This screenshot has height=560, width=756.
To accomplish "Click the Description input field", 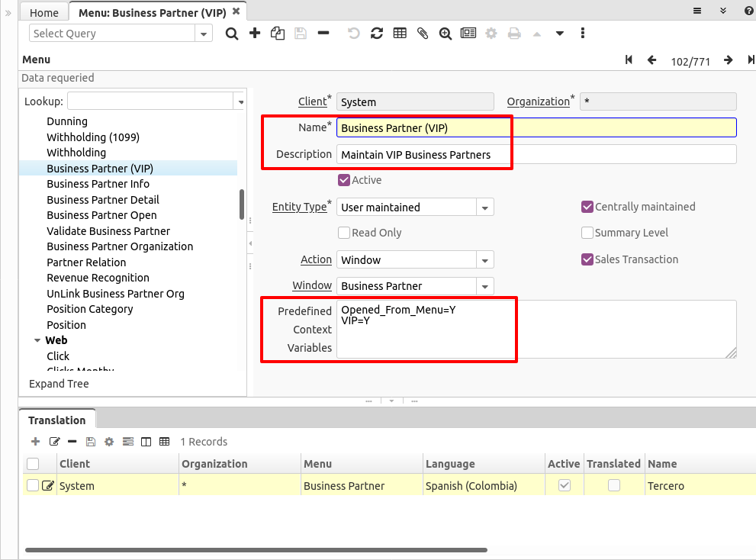I will 536,155.
